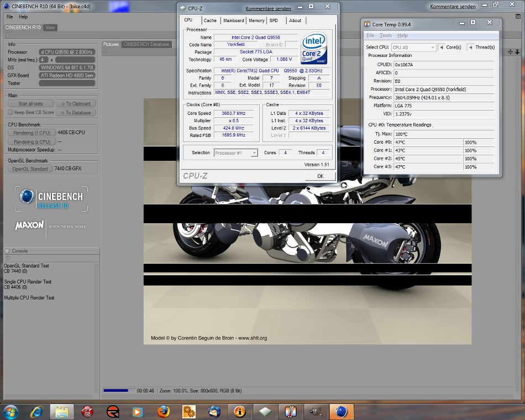The image size is (525, 420).
Task: Click the OK button in CPU-Z
Action: 321,176
